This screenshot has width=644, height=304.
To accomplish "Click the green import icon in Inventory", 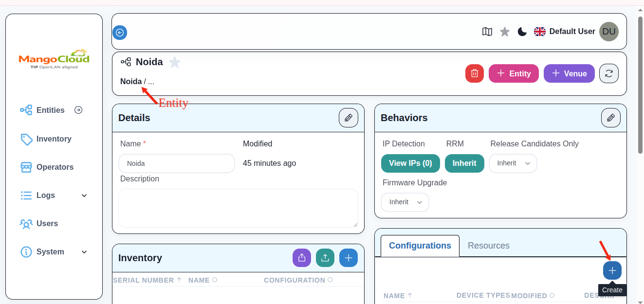I will click(x=325, y=258).
